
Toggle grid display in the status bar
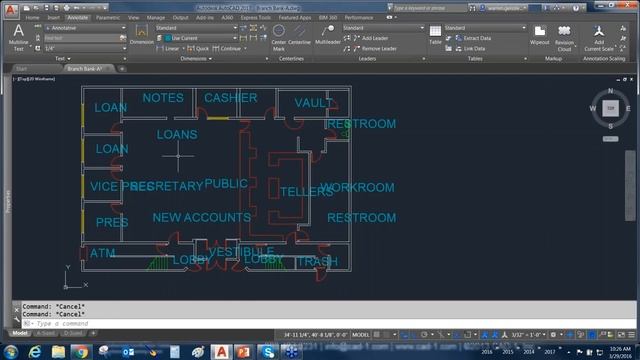(x=377, y=335)
